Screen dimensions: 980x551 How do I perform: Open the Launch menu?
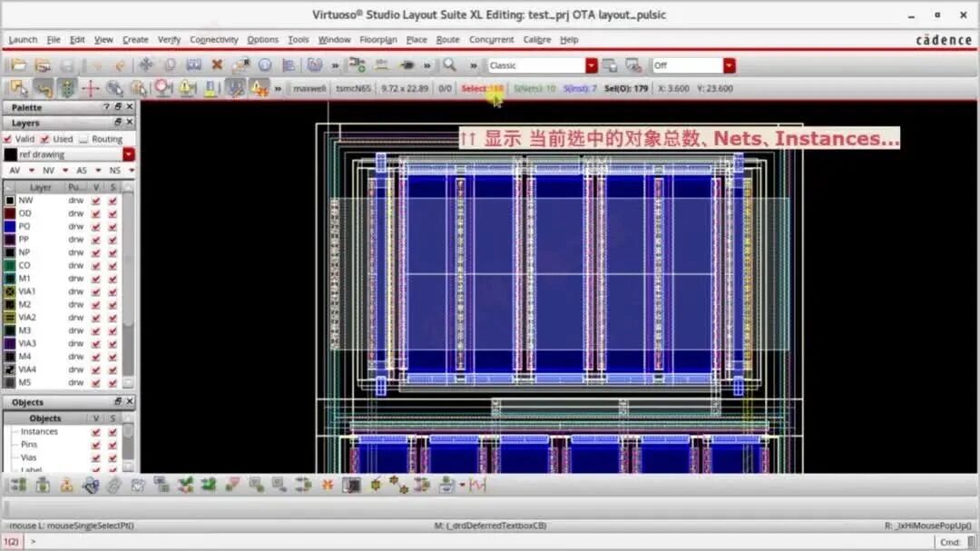23,39
